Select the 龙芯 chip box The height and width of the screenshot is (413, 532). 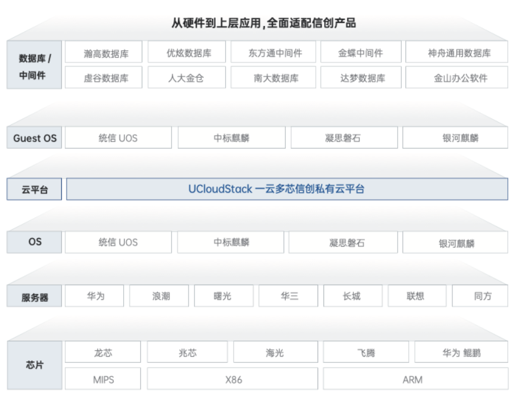(103, 353)
